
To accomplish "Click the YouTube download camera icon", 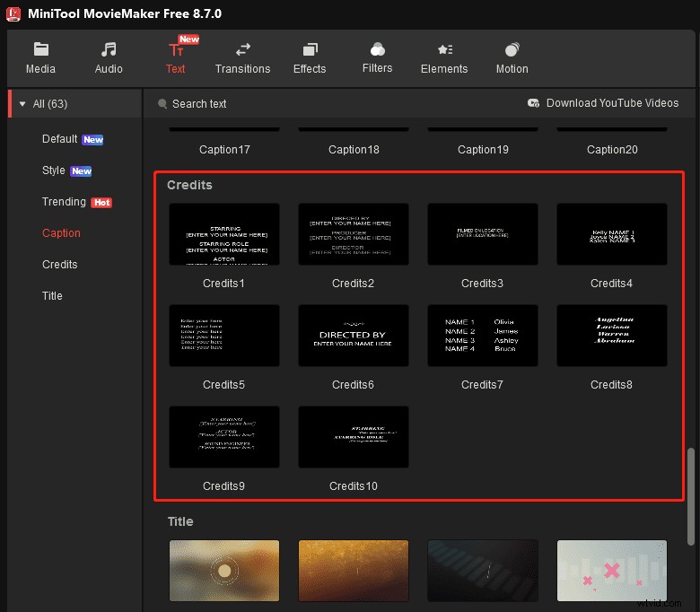I will click(533, 103).
